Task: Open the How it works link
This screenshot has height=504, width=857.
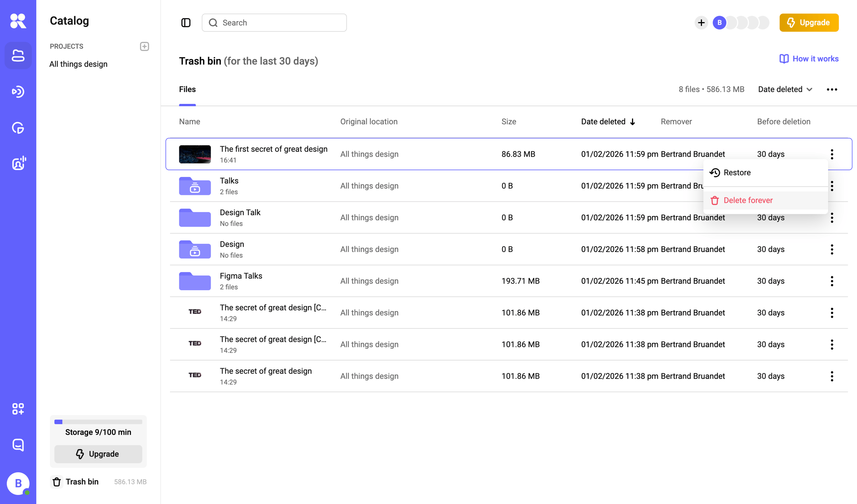Action: 808,59
